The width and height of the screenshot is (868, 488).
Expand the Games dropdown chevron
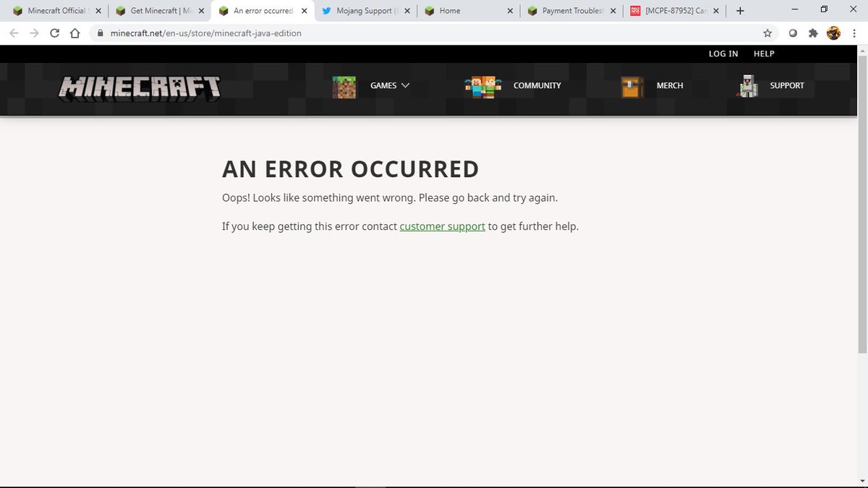(x=405, y=85)
